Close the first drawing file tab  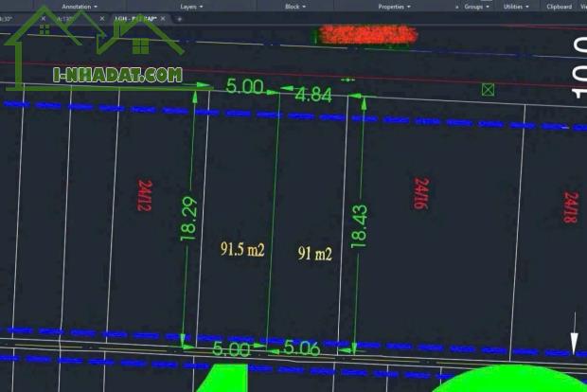[43, 18]
